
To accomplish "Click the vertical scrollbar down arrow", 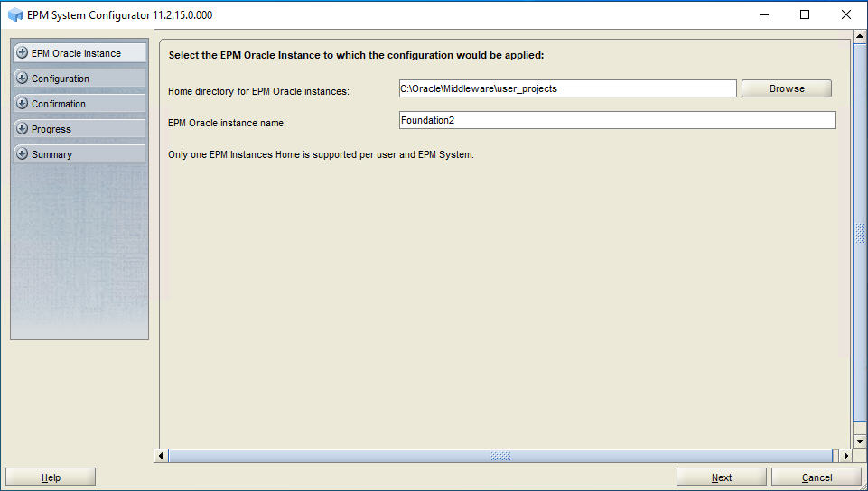I will [860, 440].
